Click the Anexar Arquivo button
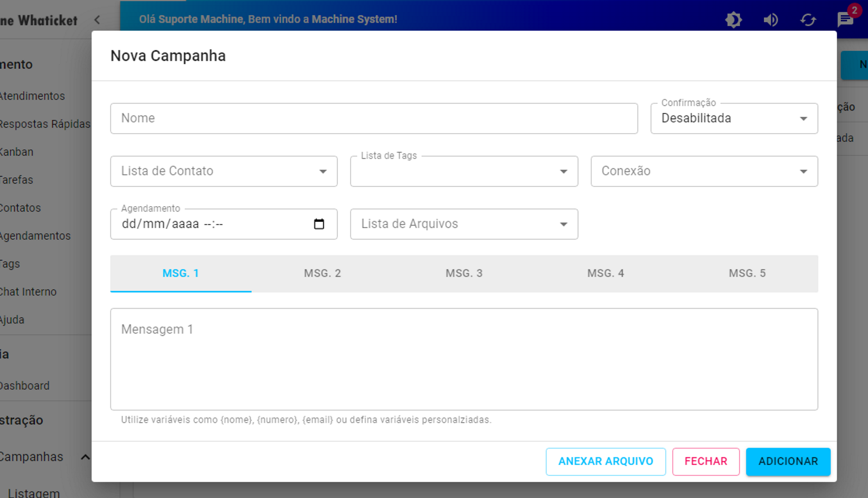868x498 pixels. click(606, 462)
